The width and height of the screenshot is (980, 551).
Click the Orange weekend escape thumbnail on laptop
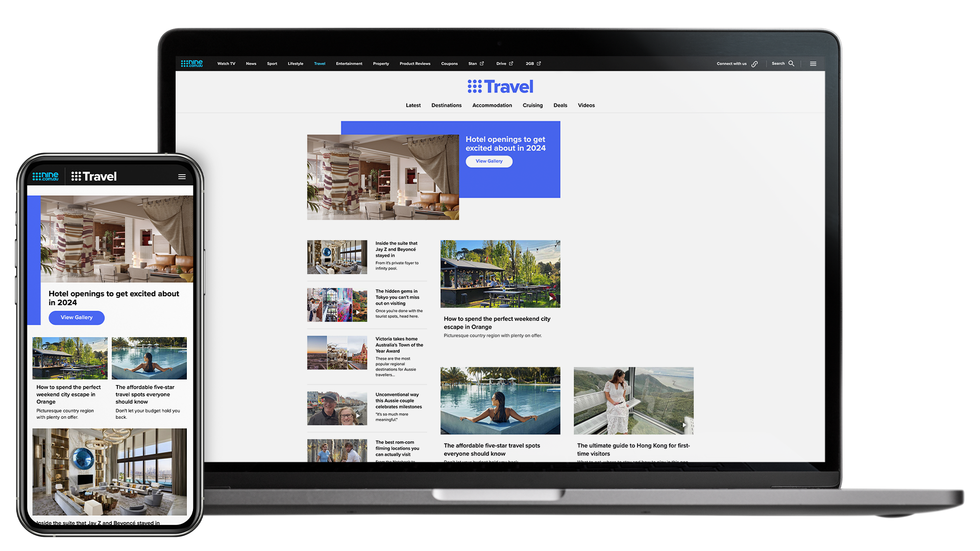point(500,274)
